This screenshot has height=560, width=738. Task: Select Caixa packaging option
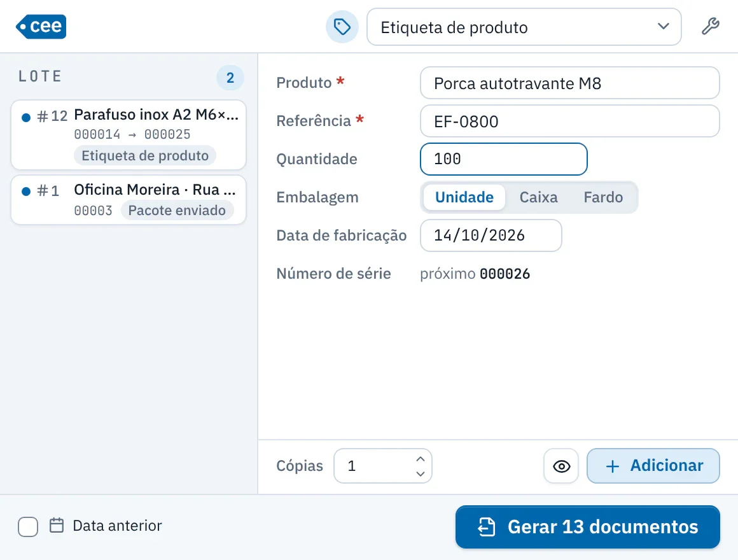click(538, 197)
